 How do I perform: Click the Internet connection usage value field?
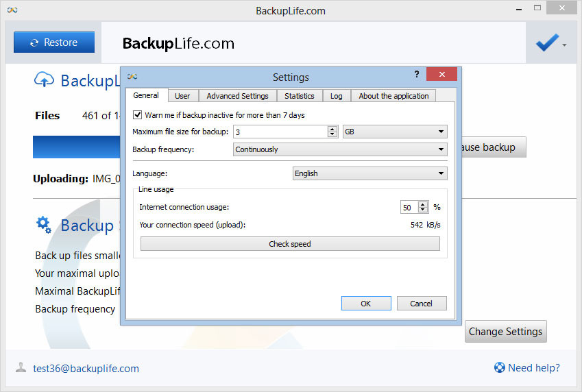409,207
